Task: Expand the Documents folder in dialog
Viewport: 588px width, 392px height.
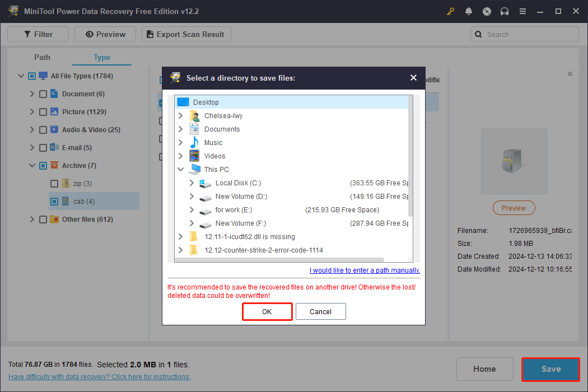Action: coord(180,129)
